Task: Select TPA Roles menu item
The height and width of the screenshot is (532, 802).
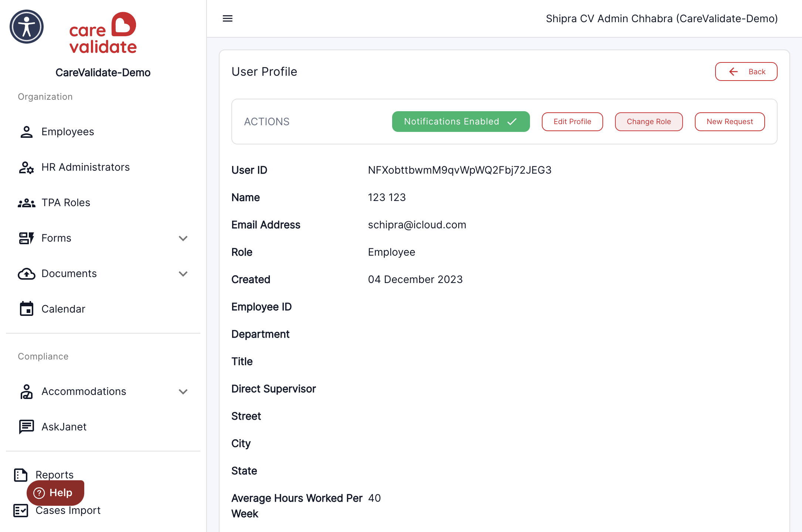Action: click(x=103, y=203)
